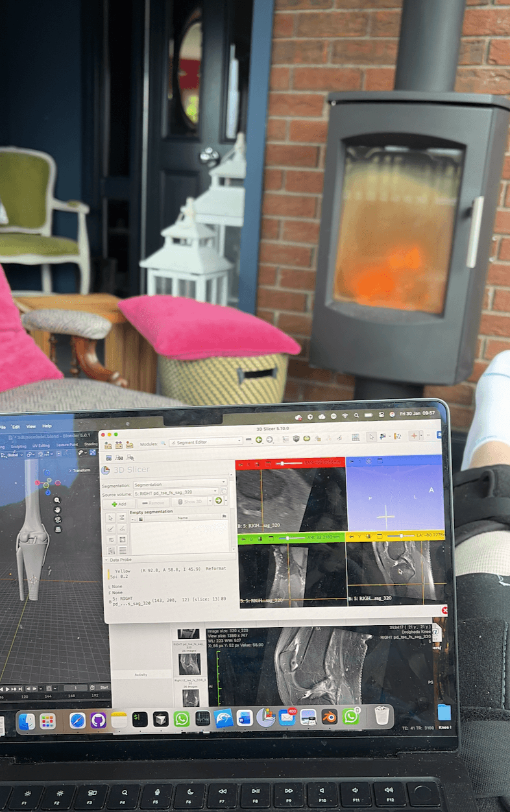This screenshot has width=510, height=812.
Task: Open Source volume dropdown RIGHT pd_tse_fs_sag_320
Action: coord(176,492)
